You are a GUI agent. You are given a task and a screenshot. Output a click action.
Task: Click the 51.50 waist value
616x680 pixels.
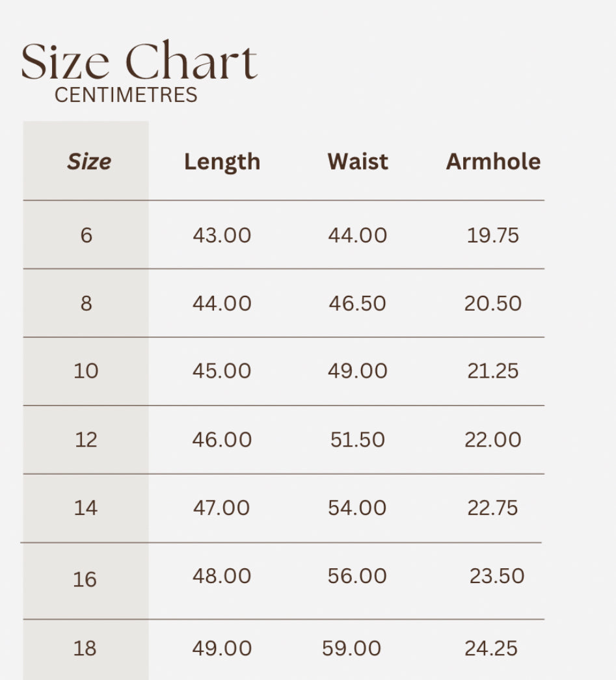tap(358, 439)
